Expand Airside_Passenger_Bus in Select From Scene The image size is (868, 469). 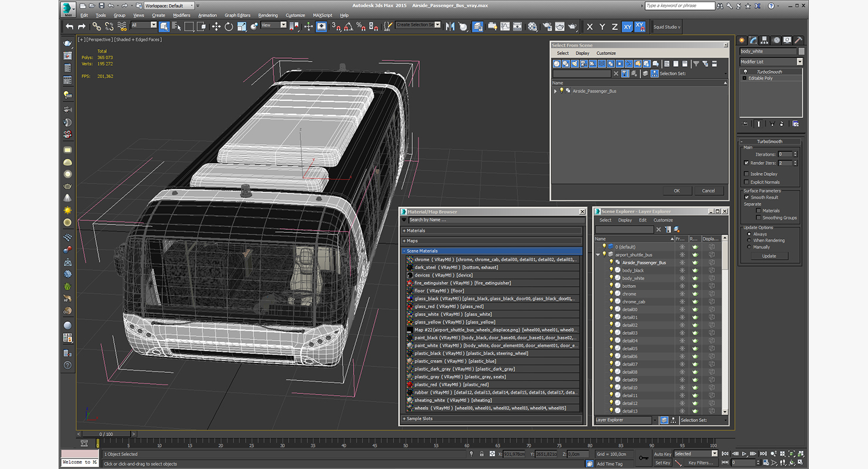point(555,91)
